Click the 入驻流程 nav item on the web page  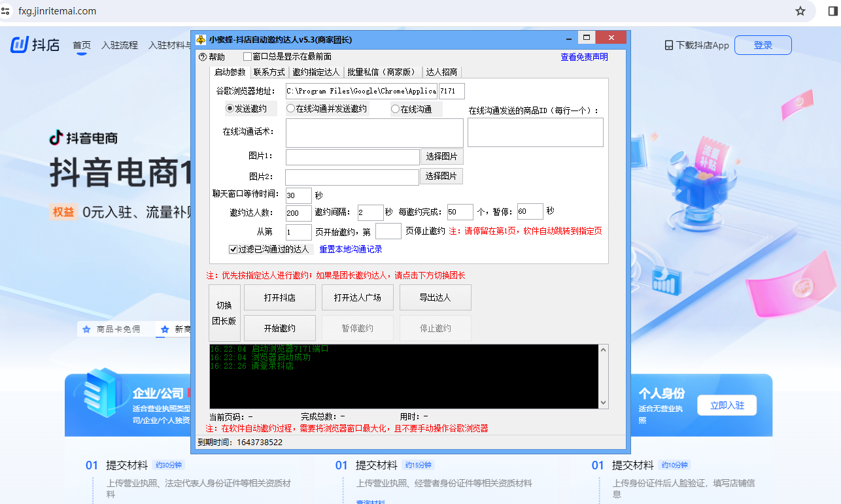(120, 45)
